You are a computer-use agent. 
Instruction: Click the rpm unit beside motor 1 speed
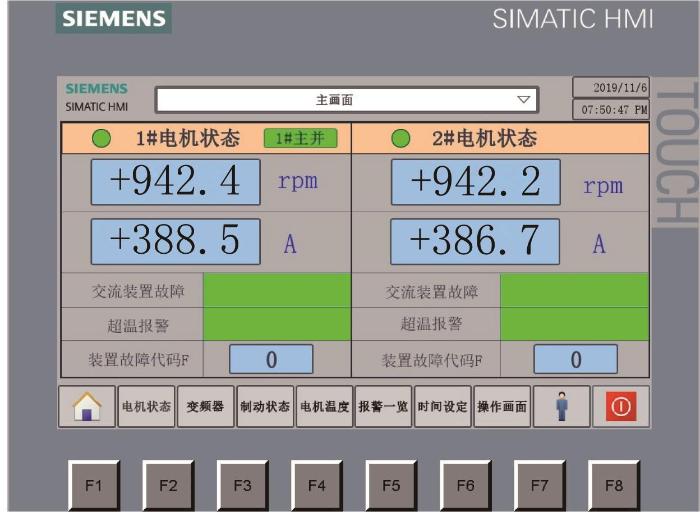tap(298, 182)
